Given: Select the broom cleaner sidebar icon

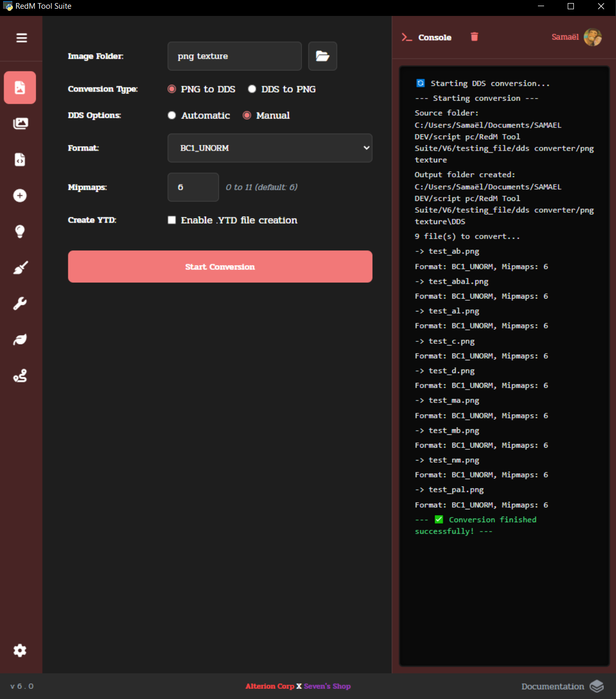Looking at the screenshot, I should pos(20,268).
